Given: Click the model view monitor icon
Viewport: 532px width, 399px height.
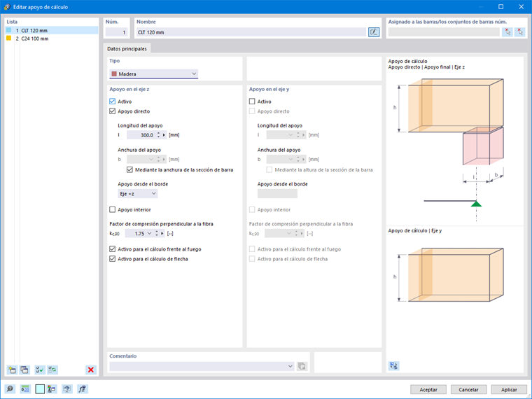Looking at the screenshot, I should [x=67, y=388].
